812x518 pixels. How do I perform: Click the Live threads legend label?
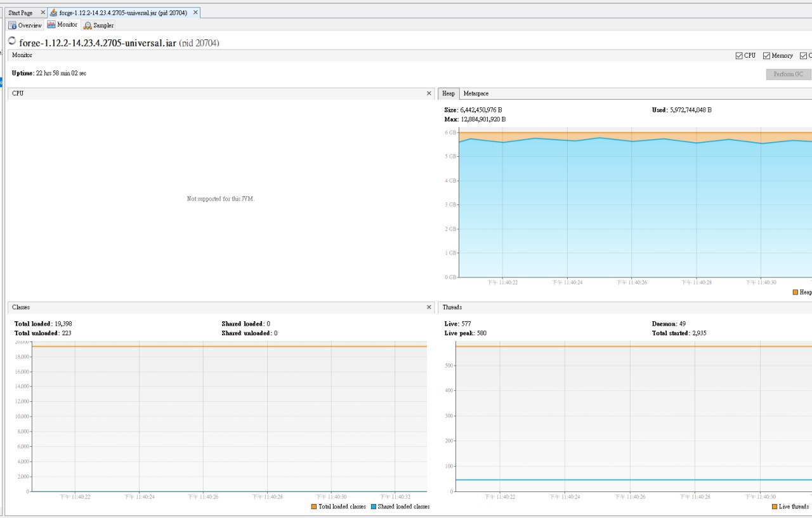(x=794, y=507)
